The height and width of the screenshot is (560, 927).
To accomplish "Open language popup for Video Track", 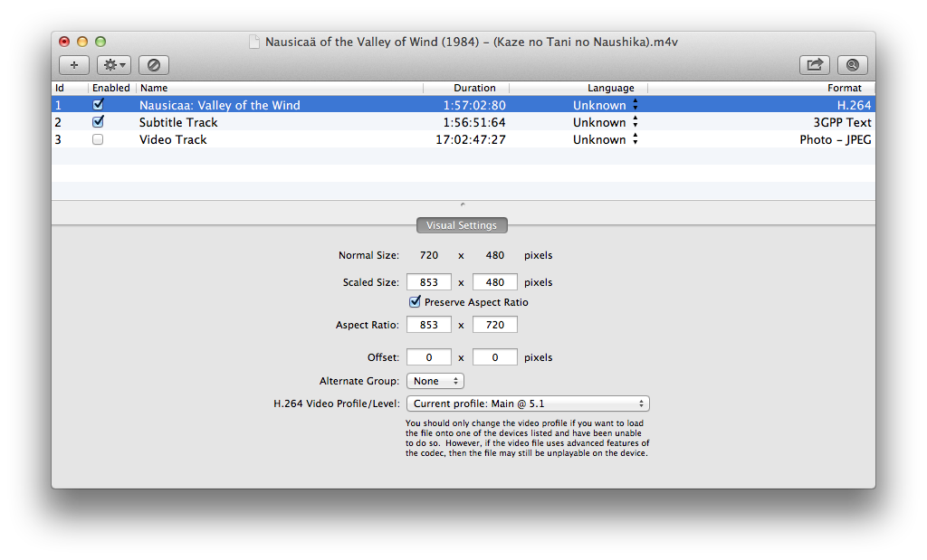I will point(636,139).
